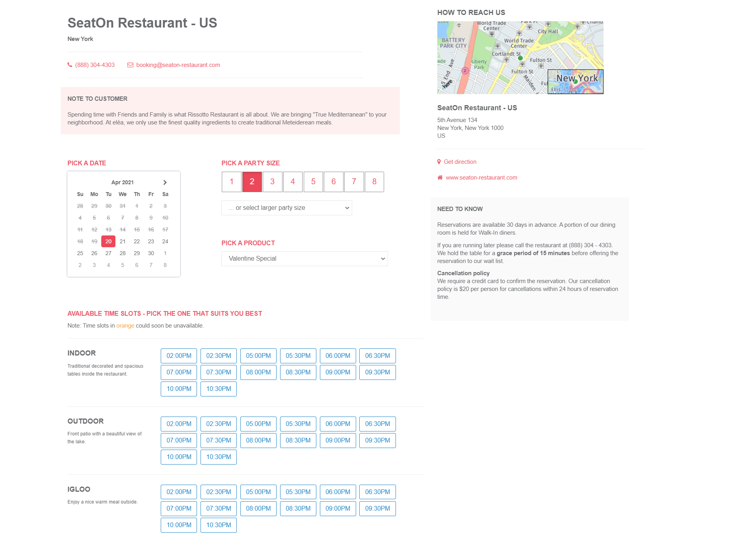The height and width of the screenshot is (550, 756).
Task: Select party size 1
Action: 232,181
